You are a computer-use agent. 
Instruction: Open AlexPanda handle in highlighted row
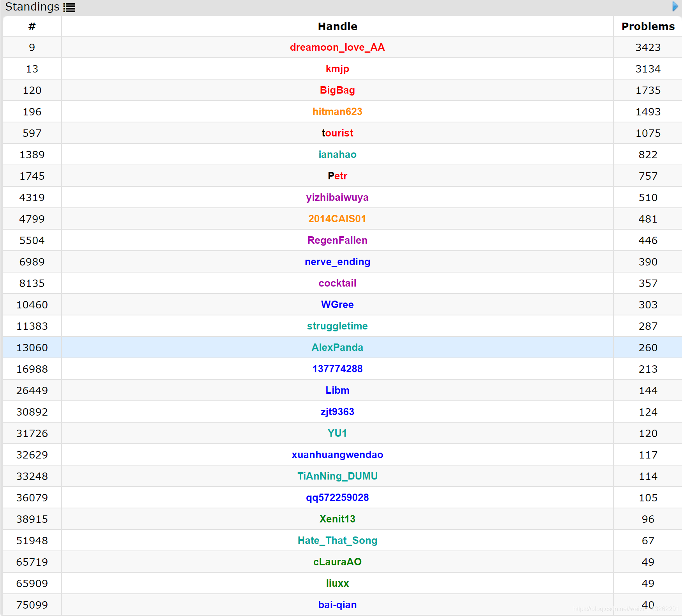coord(337,347)
